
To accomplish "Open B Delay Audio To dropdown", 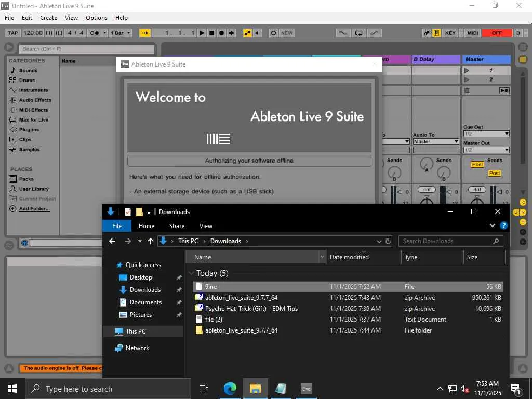I will click(x=436, y=141).
